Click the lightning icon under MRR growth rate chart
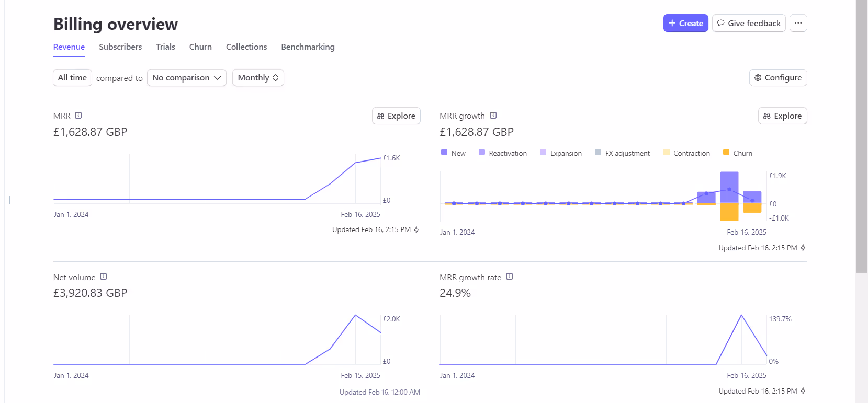 [x=803, y=391]
